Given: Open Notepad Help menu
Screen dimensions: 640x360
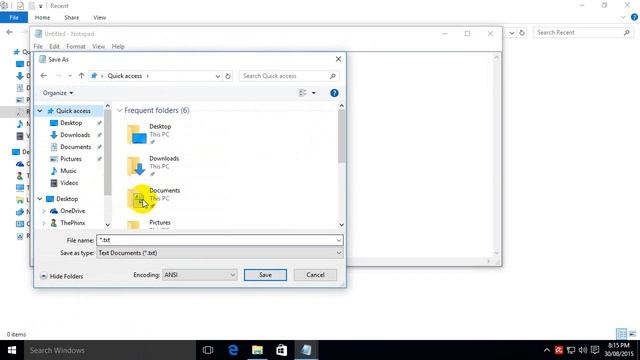Looking at the screenshot, I should [x=118, y=47].
